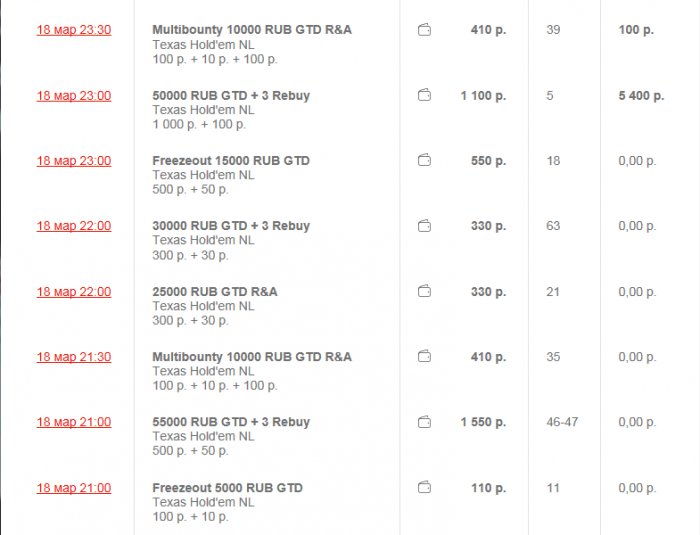Click wallet icon for 55000 RUB GTD tournament
The height and width of the screenshot is (535, 700).
424,422
